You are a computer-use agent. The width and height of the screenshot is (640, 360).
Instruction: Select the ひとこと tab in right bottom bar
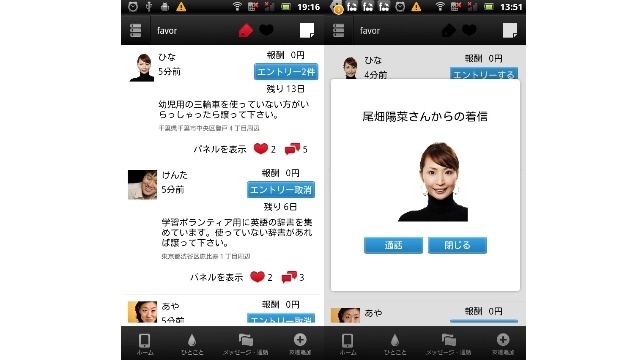tap(395, 343)
